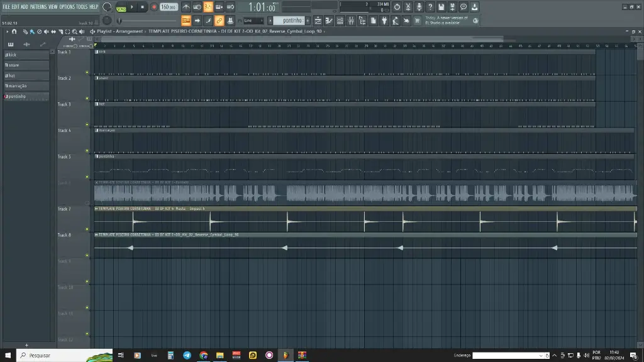The height and width of the screenshot is (362, 644).
Task: Click the one-click audio recording microphone icon
Action: [419, 7]
